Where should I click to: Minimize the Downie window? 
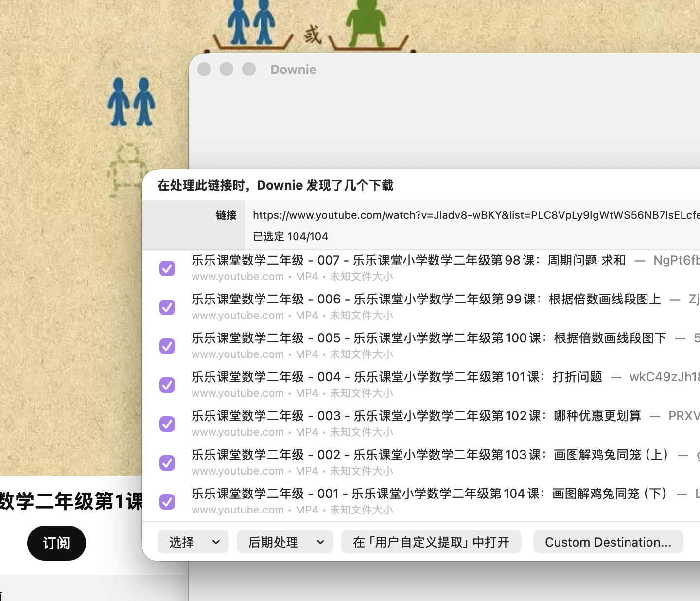pyautogui.click(x=227, y=69)
